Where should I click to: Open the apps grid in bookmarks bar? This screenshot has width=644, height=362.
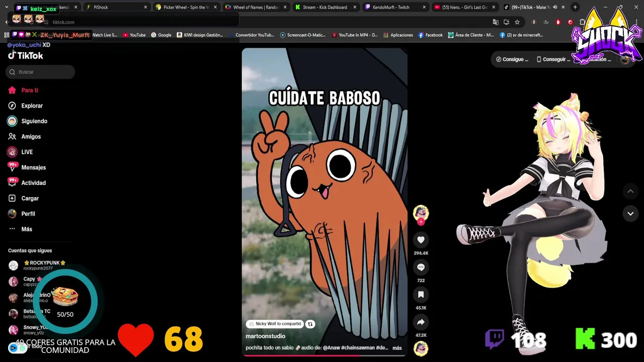click(x=7, y=35)
